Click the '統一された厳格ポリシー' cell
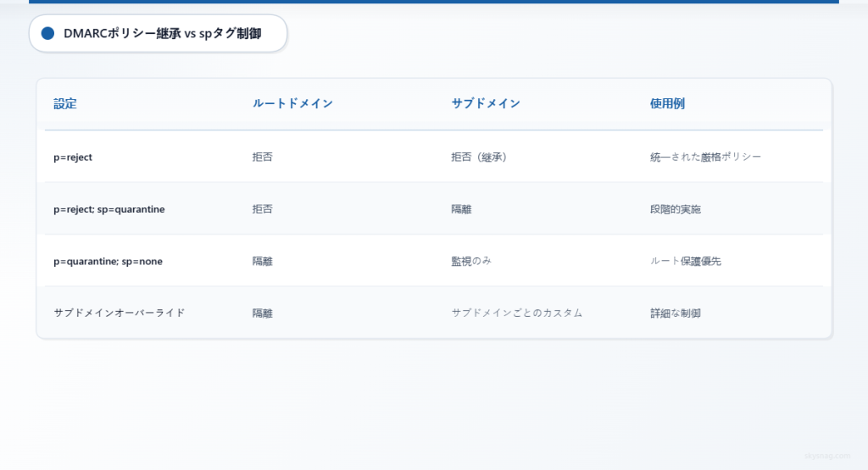The image size is (868, 470). click(x=705, y=157)
